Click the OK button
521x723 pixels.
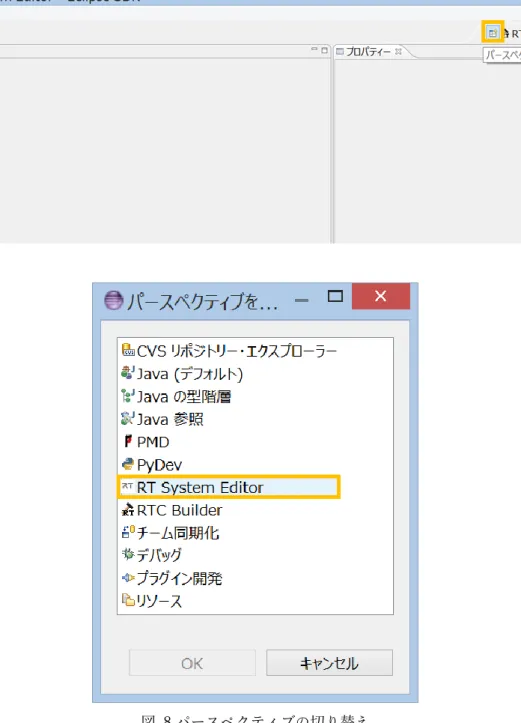(192, 663)
